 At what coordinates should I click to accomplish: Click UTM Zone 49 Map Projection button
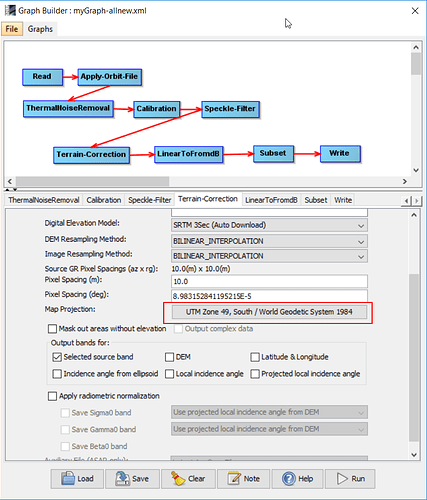pos(269,312)
